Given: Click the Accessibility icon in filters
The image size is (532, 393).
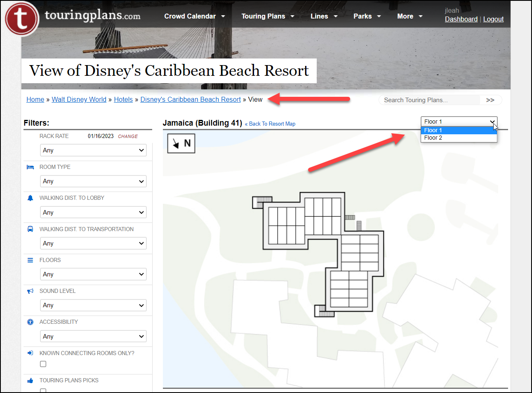Looking at the screenshot, I should tap(30, 322).
